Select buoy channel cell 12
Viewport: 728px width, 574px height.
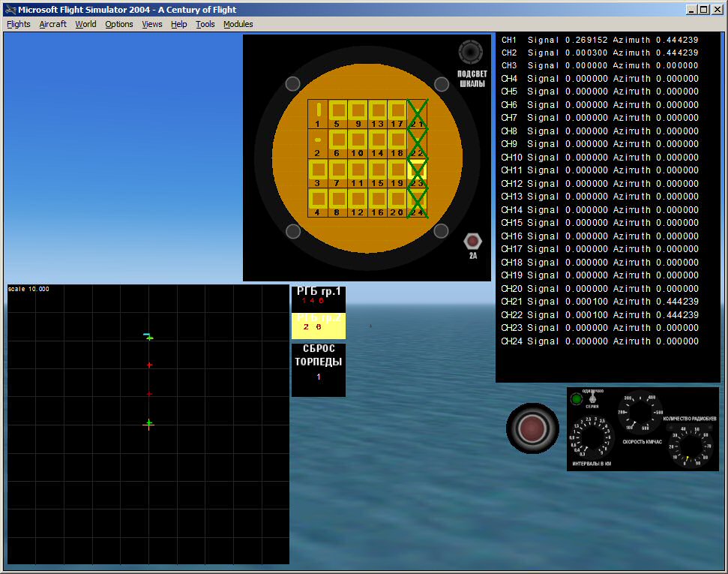pyautogui.click(x=358, y=202)
